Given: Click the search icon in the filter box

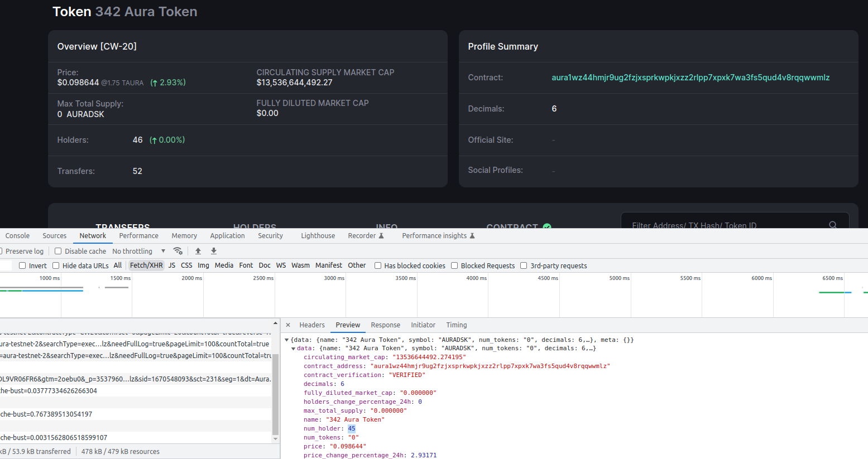Looking at the screenshot, I should click(x=833, y=225).
